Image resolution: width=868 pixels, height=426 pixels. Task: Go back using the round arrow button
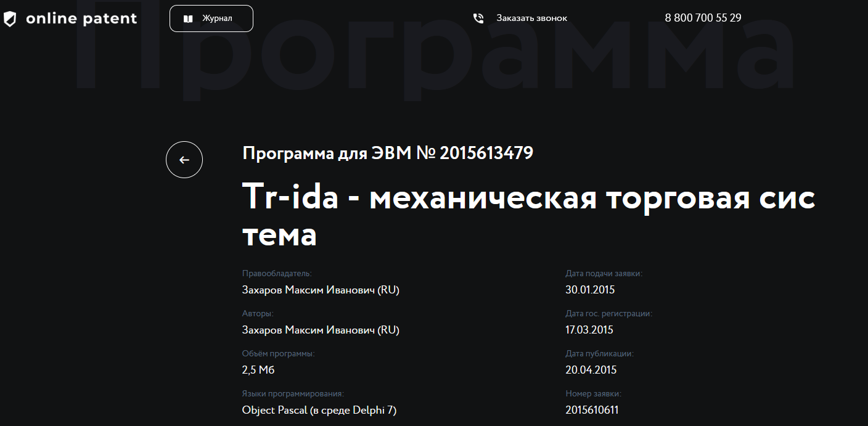tap(184, 160)
